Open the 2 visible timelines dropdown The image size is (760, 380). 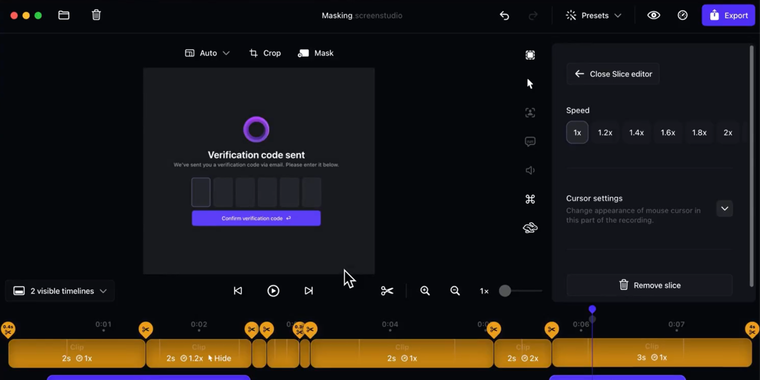[x=60, y=291]
